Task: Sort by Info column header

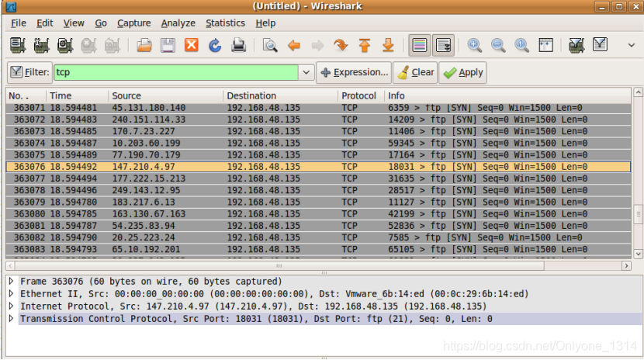Action: 507,95
